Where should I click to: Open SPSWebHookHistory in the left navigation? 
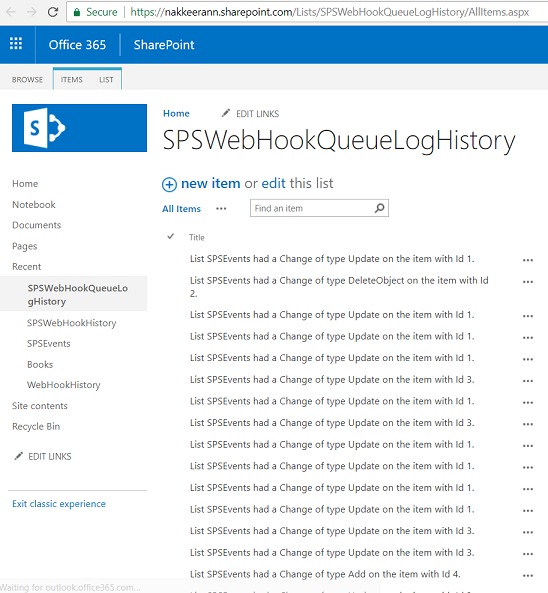71,323
